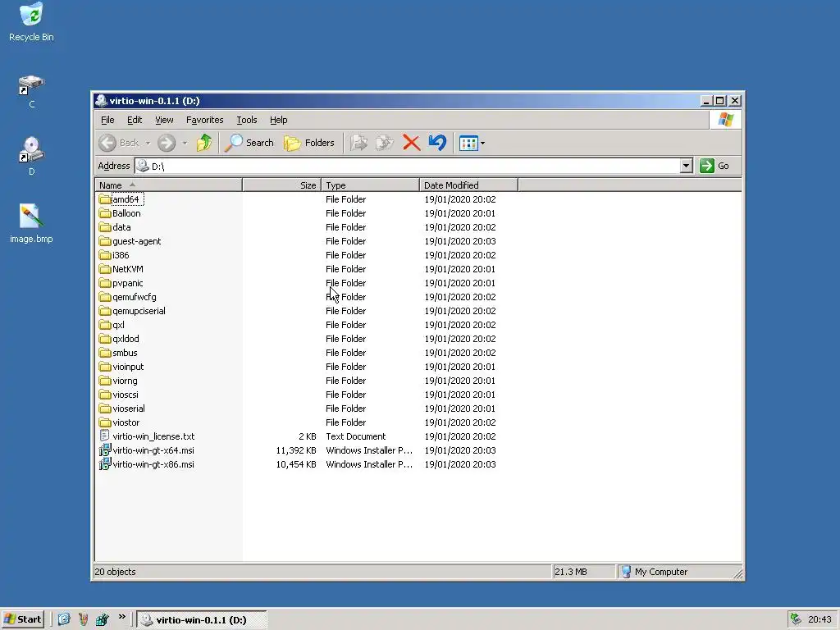
Task: Sort by the Date Modified column header
Action: (x=468, y=185)
